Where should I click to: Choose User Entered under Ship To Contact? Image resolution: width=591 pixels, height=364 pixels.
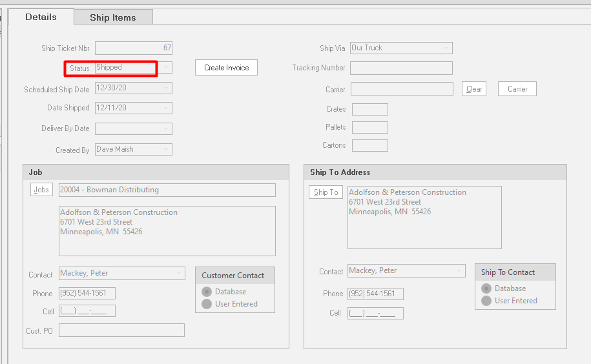click(486, 301)
